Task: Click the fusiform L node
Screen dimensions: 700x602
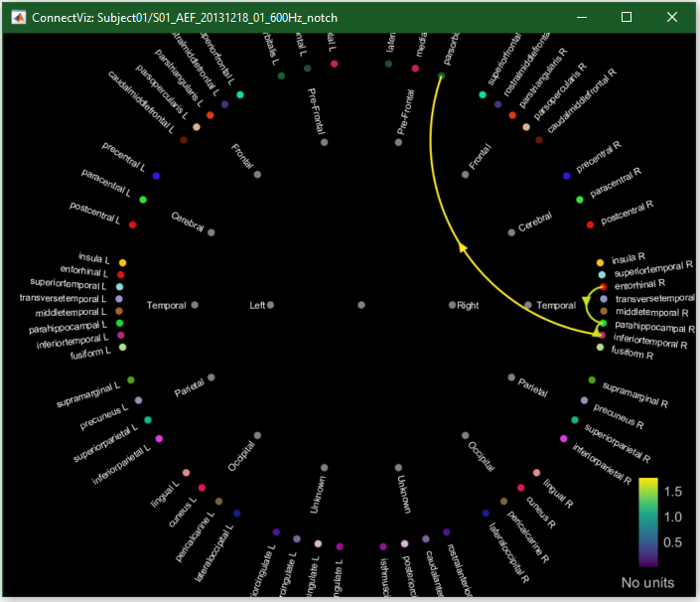Action: tap(123, 348)
